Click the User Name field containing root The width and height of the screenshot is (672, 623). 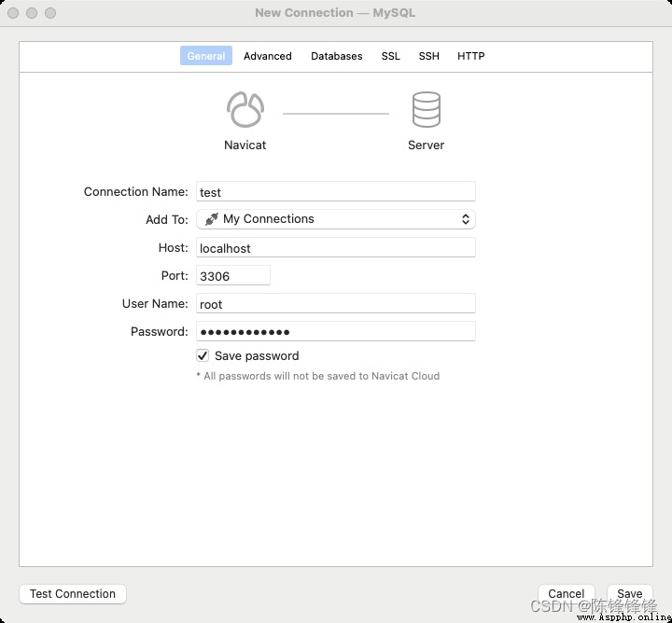[336, 304]
